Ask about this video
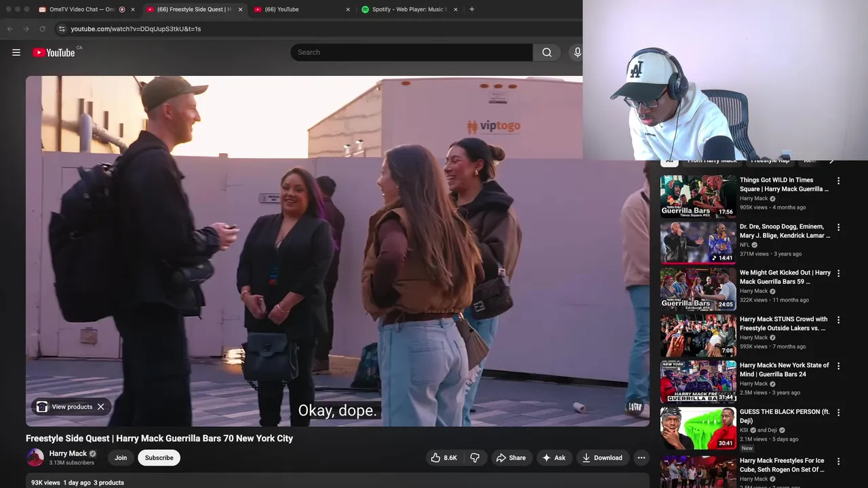 [553, 457]
